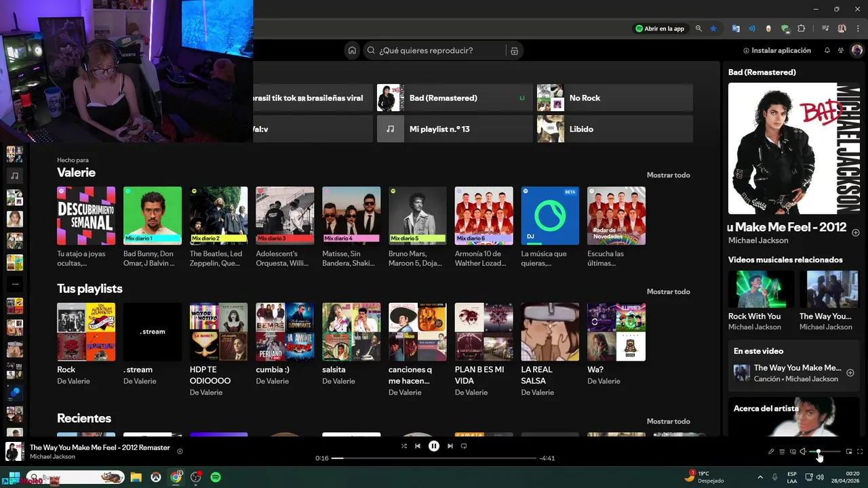This screenshot has height=488, width=868.
Task: Click Instalar aplicación link
Action: click(x=777, y=51)
